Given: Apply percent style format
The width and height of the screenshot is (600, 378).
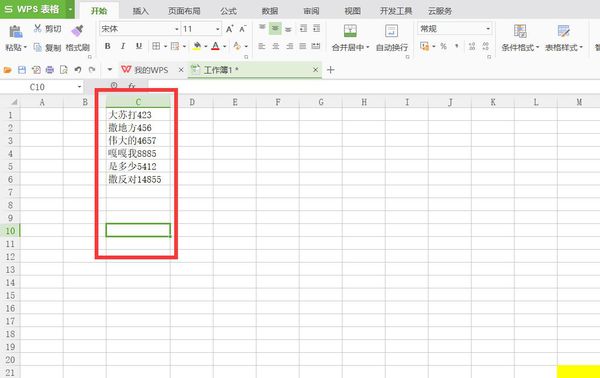Looking at the screenshot, I should (443, 46).
